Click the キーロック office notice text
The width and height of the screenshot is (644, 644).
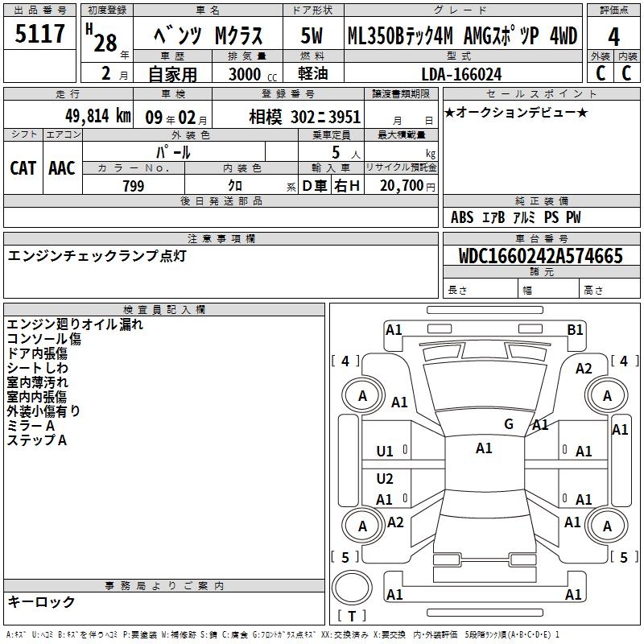point(41,601)
